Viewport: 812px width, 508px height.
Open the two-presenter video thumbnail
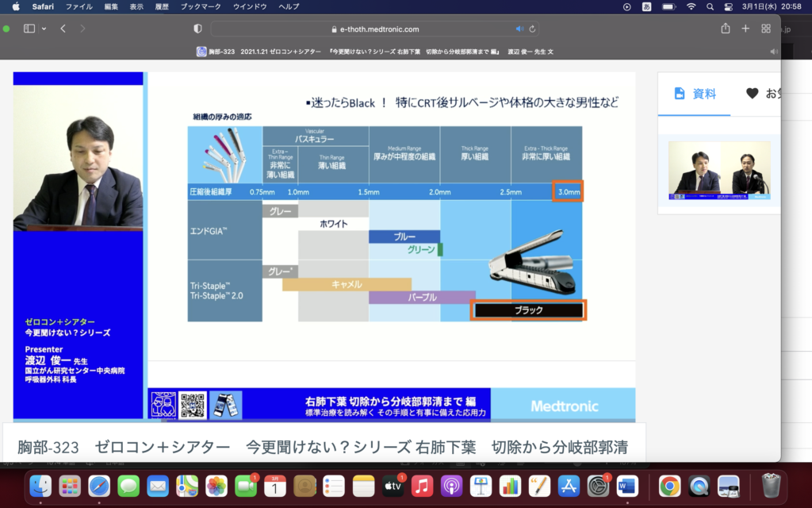point(719,170)
